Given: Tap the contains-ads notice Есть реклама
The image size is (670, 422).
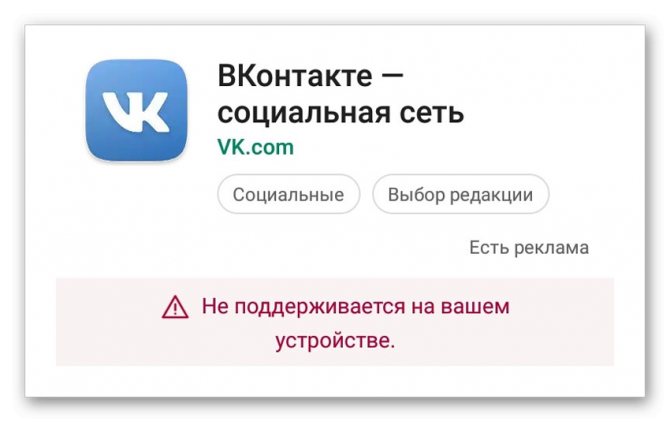Looking at the screenshot, I should tap(529, 248).
